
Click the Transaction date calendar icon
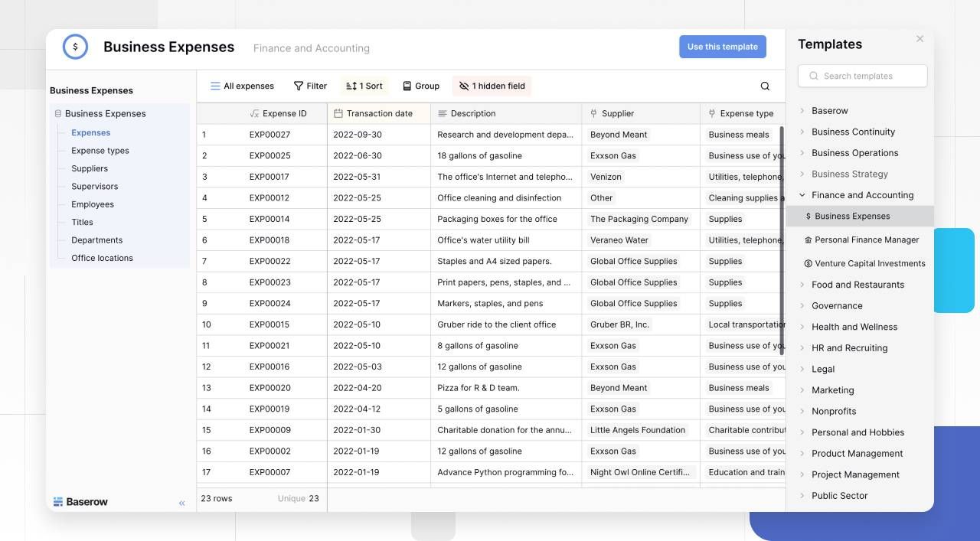pos(338,114)
